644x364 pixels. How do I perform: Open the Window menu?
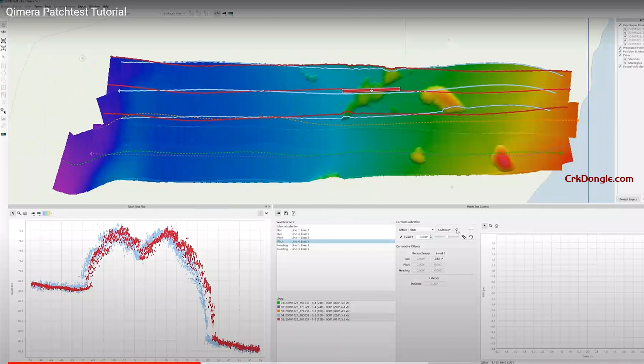pyautogui.click(x=94, y=6)
